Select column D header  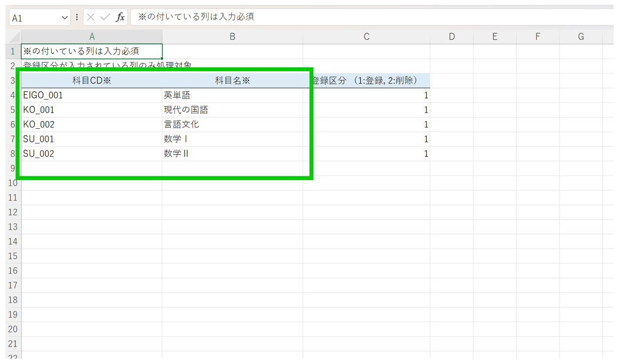(x=452, y=37)
